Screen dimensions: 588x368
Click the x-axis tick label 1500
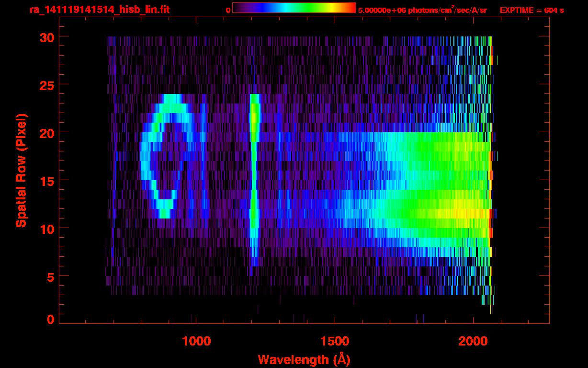335,341
